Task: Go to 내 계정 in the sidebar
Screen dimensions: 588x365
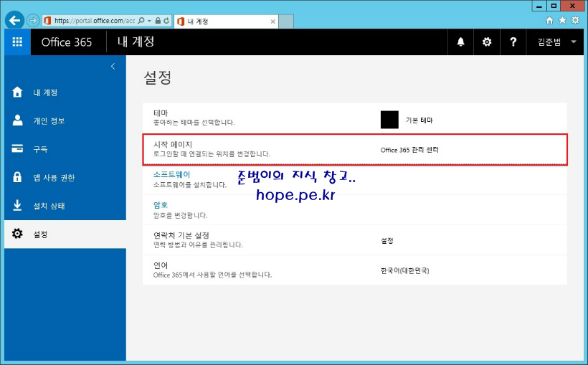Action: click(65, 93)
